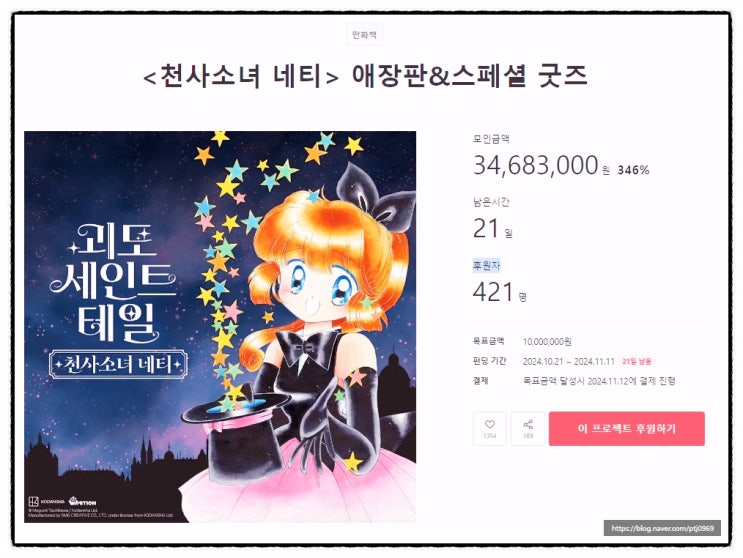This screenshot has width=743, height=558.
Task: Visit the blog.naver.com watermark link
Action: pos(662,528)
